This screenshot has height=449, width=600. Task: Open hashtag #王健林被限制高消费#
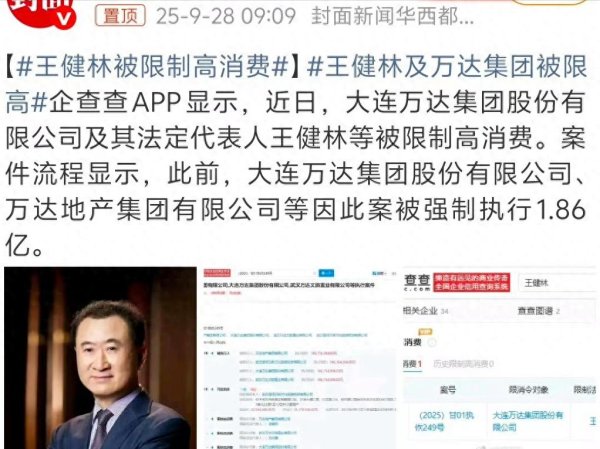click(152, 68)
